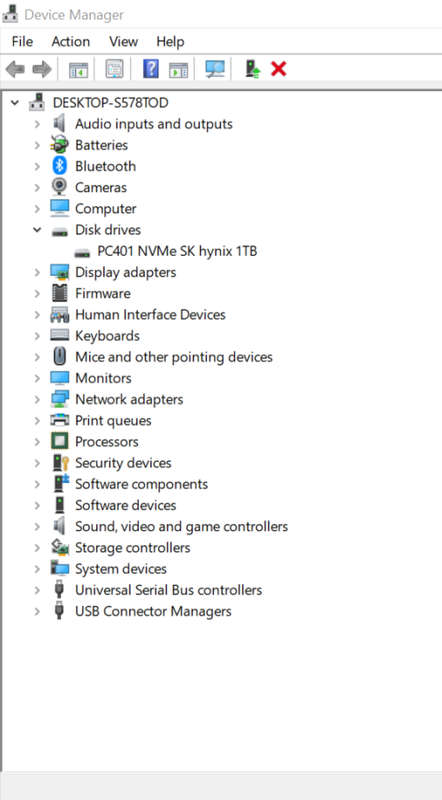Click the Bluetooth category icon
Viewport: 442px width, 800px height.
point(60,166)
